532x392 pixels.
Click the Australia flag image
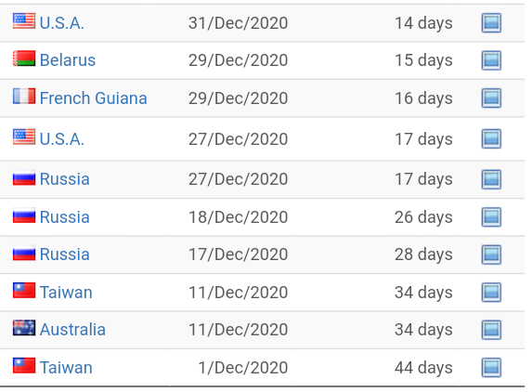click(x=24, y=328)
